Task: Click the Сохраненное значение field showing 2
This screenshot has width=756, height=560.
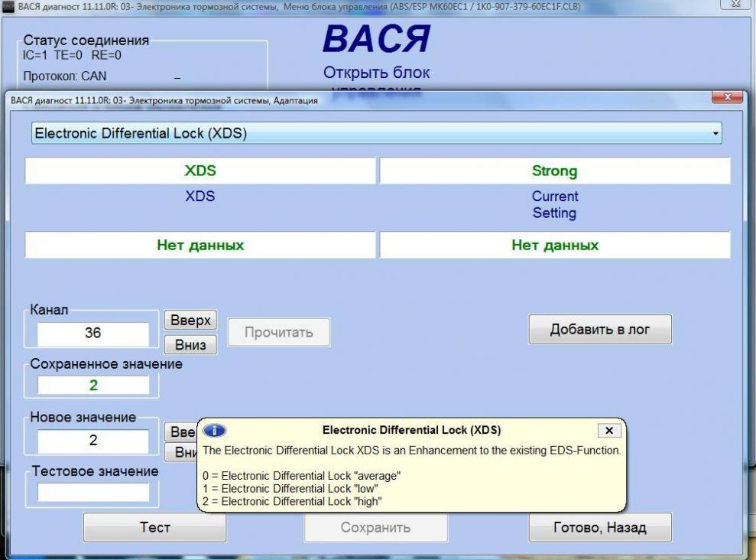Action: pyautogui.click(x=93, y=386)
